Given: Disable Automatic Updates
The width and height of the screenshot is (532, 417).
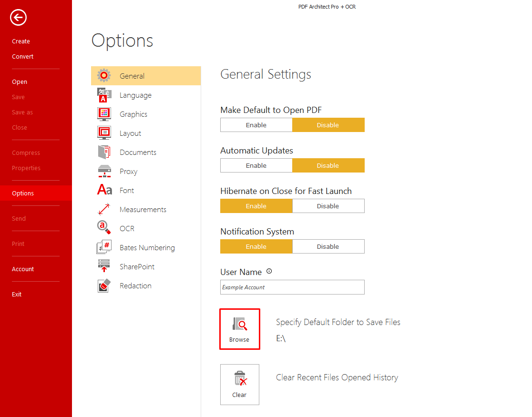Looking at the screenshot, I should point(328,165).
